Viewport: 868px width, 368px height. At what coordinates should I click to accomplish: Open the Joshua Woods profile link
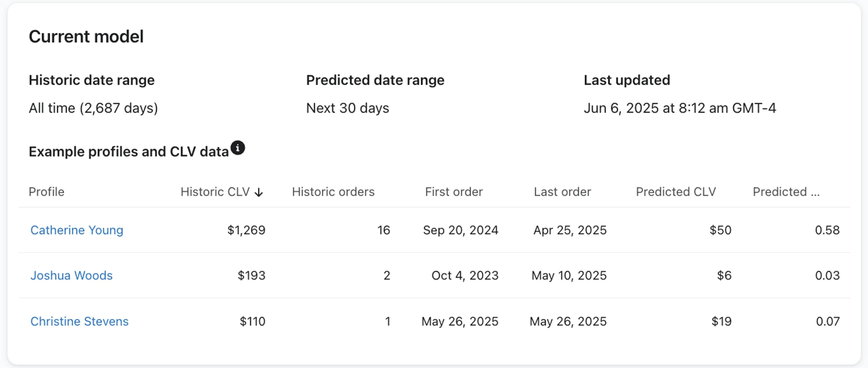(72, 275)
